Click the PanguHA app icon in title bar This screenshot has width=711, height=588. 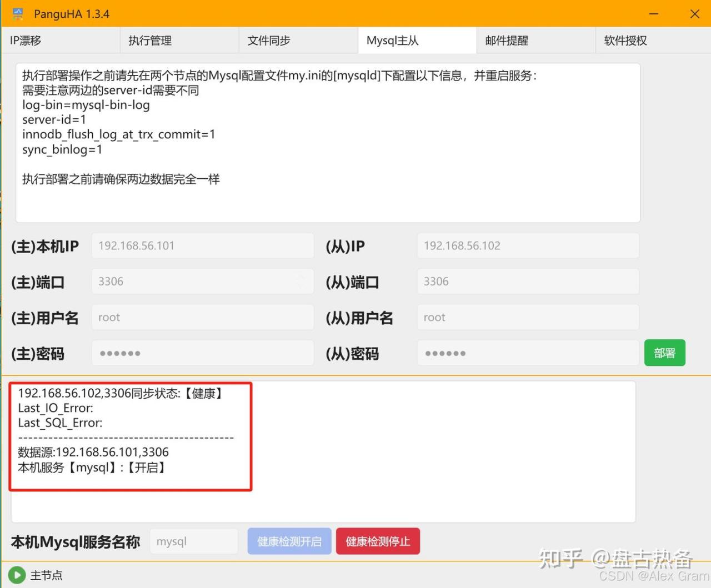(18, 14)
